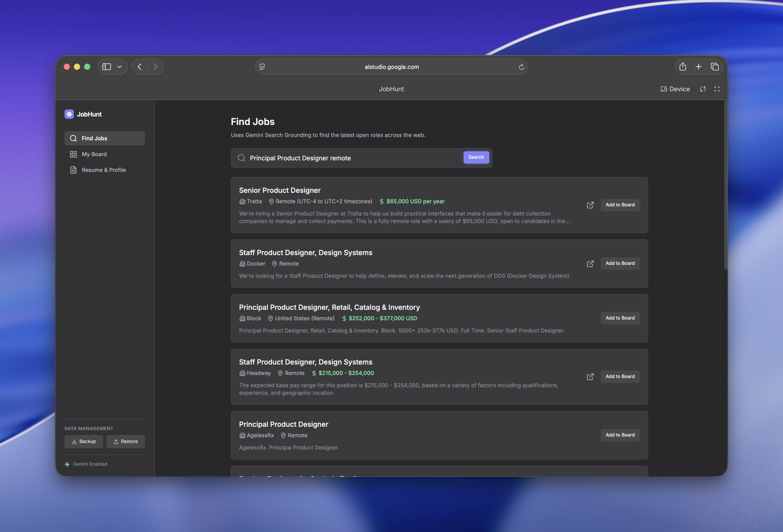Click the refresh preview icon next to Device
783x532 pixels.
coord(703,89)
